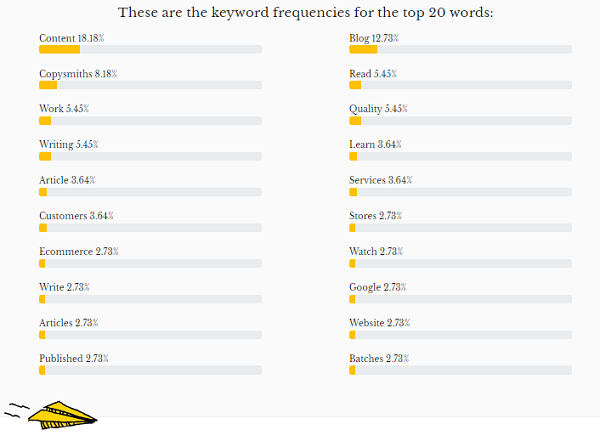Click the Work 5.45% frequency bar
The height and width of the screenshot is (447, 600).
click(150, 121)
